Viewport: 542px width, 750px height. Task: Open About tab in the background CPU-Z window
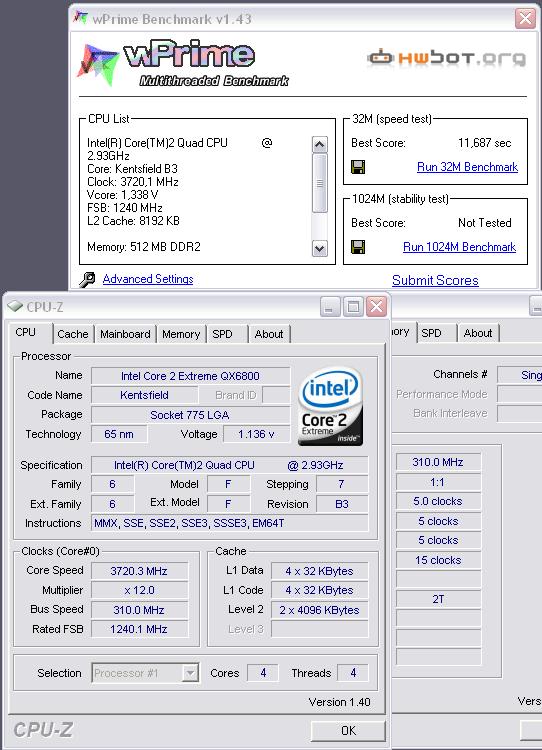click(x=477, y=333)
